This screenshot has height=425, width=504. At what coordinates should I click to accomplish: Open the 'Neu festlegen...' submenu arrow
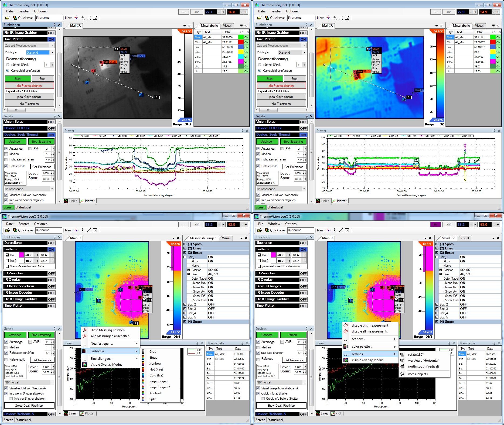point(136,344)
